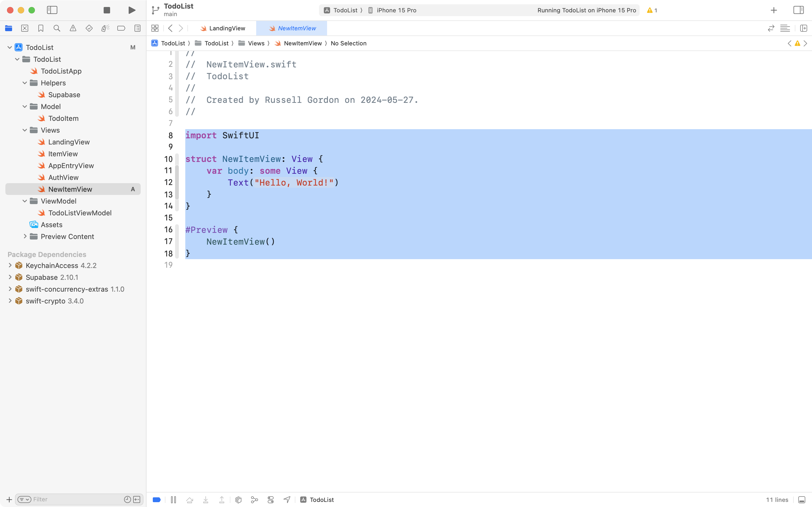Open the Debug navigator spray icon

point(105,28)
